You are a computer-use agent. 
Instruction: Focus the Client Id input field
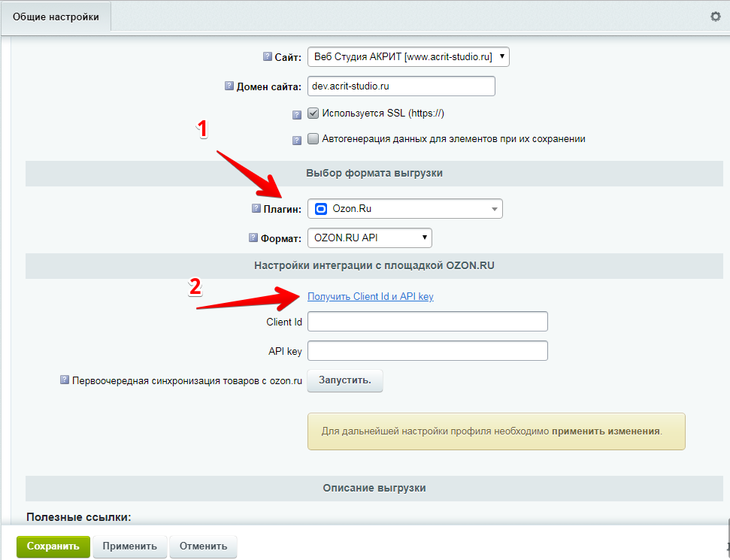tap(427, 322)
